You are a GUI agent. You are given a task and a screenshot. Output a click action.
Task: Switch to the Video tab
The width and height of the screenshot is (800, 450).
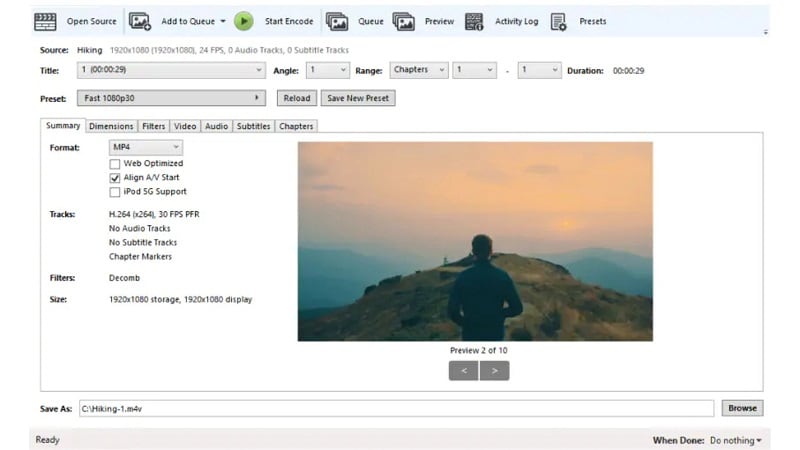(185, 126)
